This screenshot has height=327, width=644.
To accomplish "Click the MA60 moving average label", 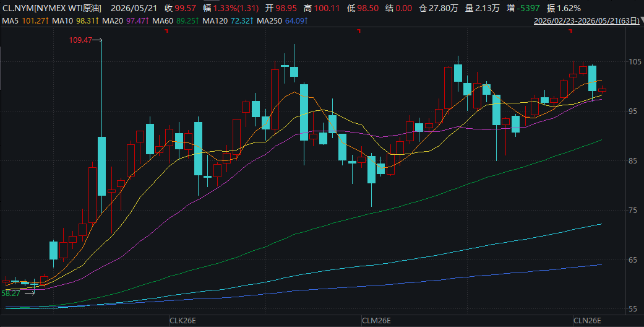I will pyautogui.click(x=163, y=20).
